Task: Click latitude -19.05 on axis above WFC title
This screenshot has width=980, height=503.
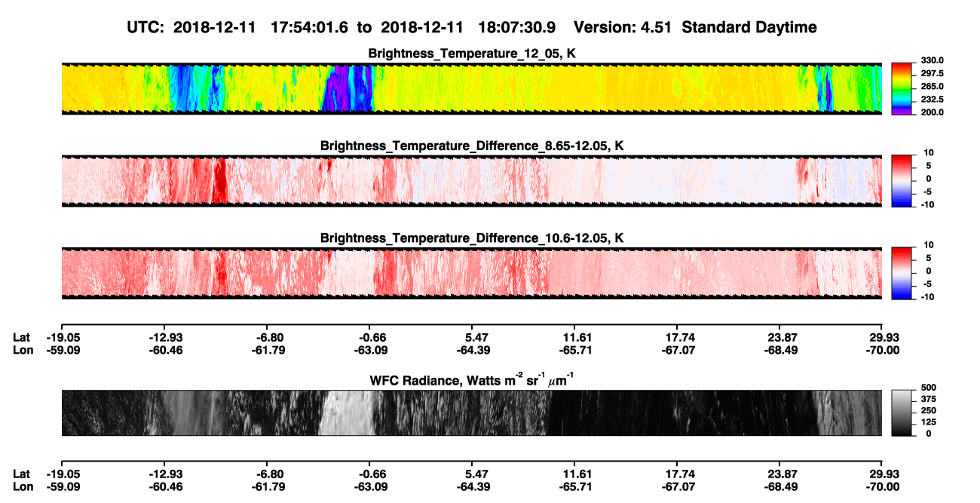Action: [63, 337]
